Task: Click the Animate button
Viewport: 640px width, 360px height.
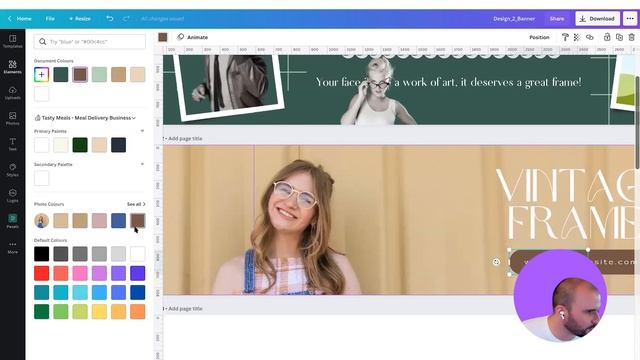Action: pos(192,37)
